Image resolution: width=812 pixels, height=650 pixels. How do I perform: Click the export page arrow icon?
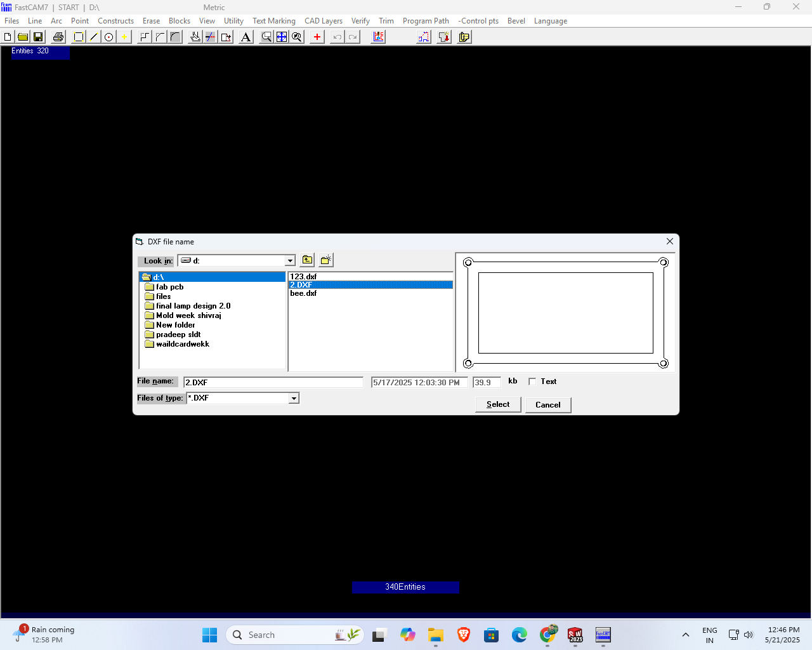(x=226, y=37)
